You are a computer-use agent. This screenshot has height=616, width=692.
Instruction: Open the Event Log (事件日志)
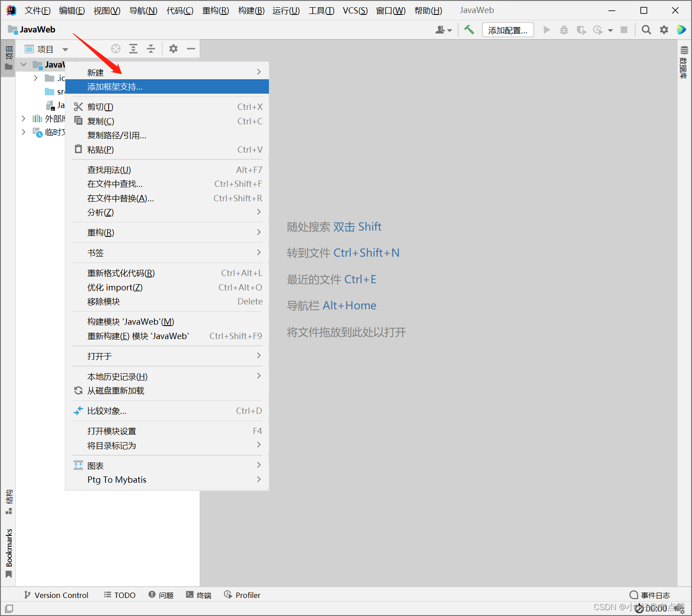[x=650, y=595]
